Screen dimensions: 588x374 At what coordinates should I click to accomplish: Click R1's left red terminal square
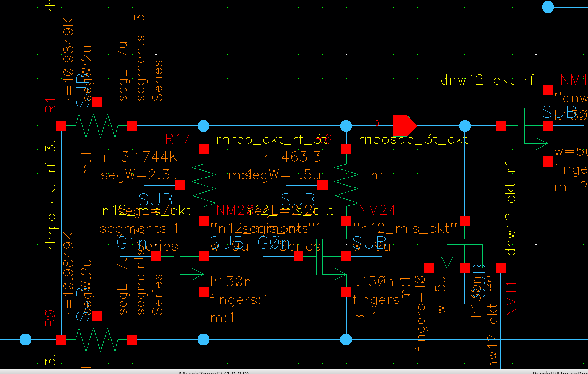61,125
